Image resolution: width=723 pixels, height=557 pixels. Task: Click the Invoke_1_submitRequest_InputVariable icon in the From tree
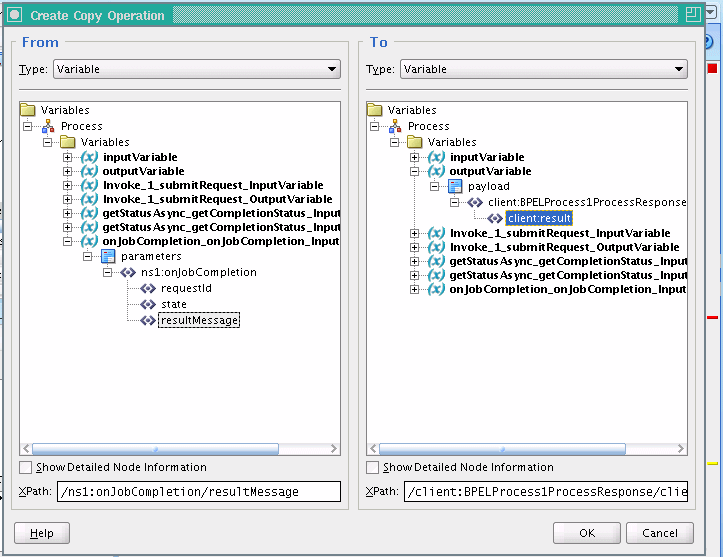pos(89,185)
